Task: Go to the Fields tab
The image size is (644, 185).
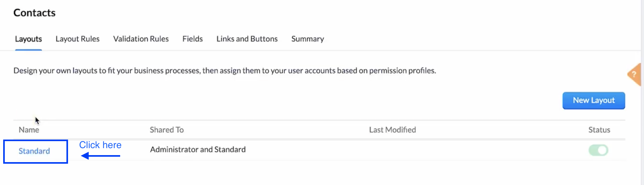Action: pos(192,39)
